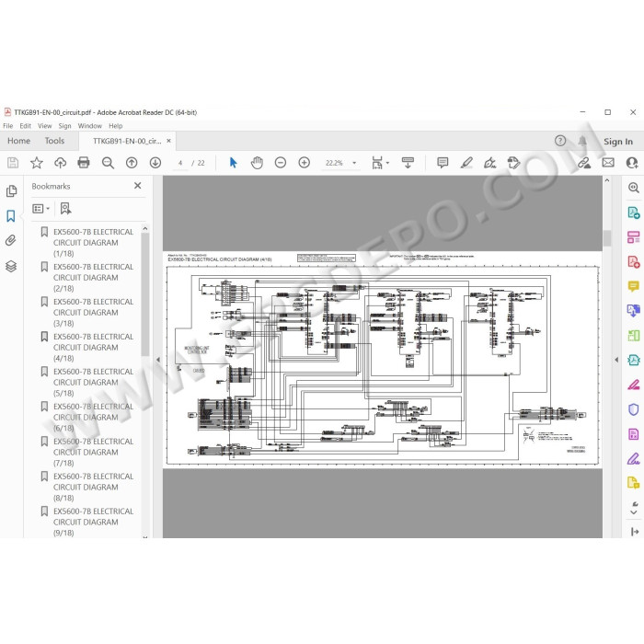Open bookmark Options dropdown
Image resolution: width=644 pixels, height=644 pixels.
[40, 209]
